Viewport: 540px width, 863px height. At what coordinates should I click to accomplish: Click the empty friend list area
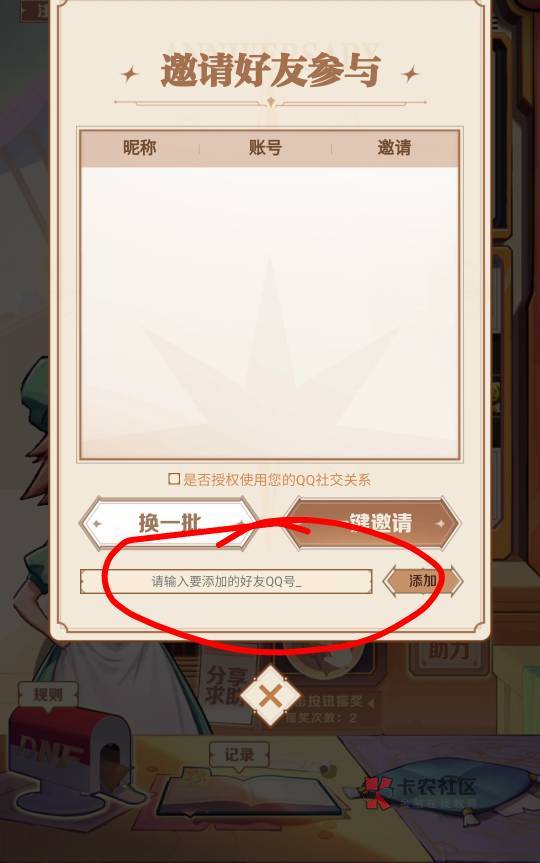(270, 312)
